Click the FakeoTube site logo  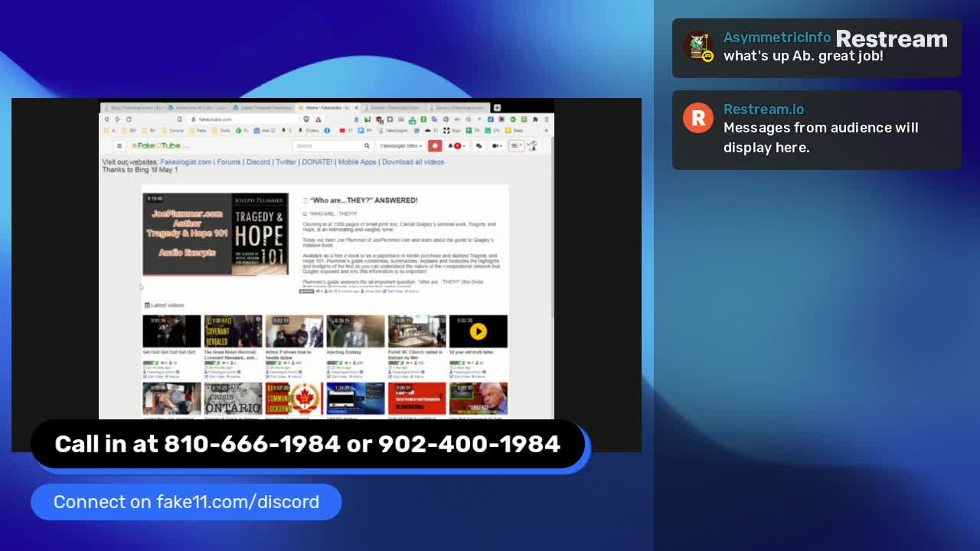[x=161, y=145]
